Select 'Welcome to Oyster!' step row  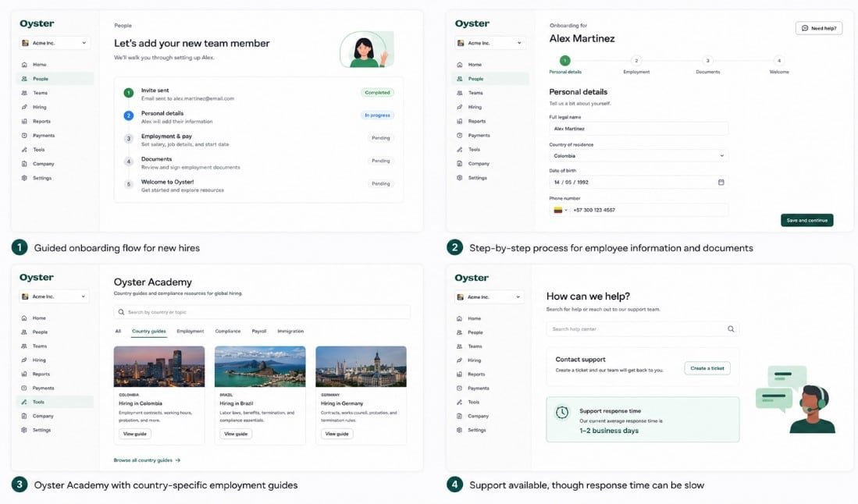(259, 186)
